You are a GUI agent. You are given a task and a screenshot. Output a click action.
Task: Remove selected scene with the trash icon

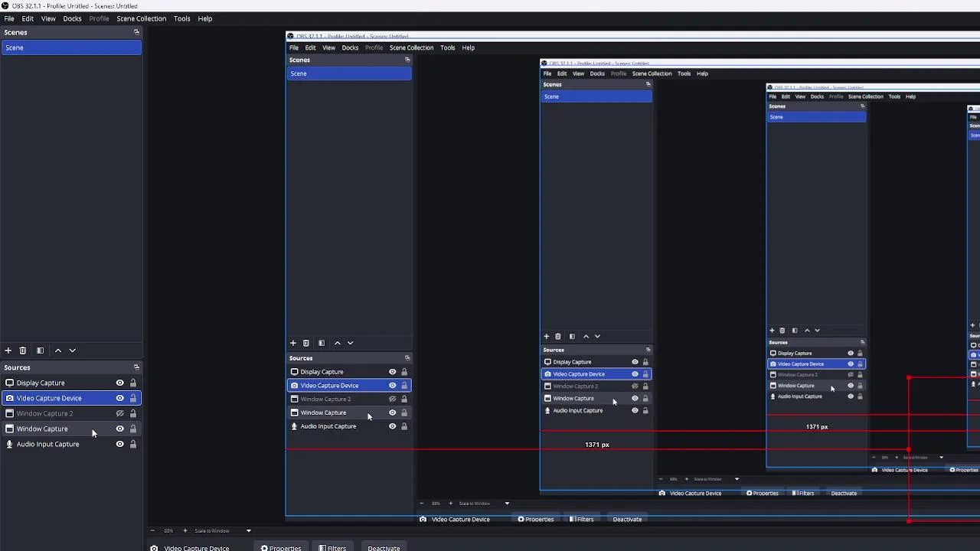23,350
